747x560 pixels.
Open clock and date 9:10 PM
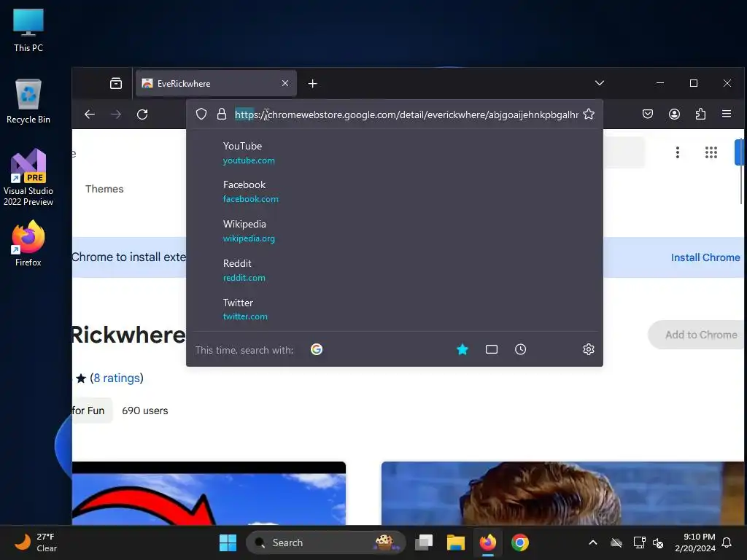coord(695,542)
